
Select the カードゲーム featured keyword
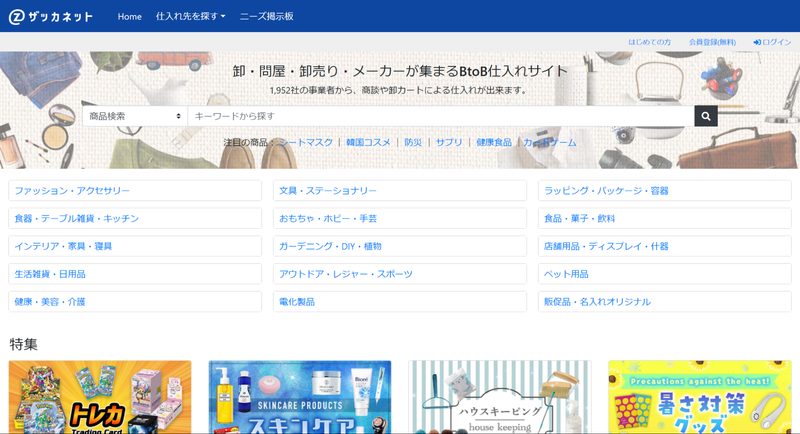[x=549, y=142]
